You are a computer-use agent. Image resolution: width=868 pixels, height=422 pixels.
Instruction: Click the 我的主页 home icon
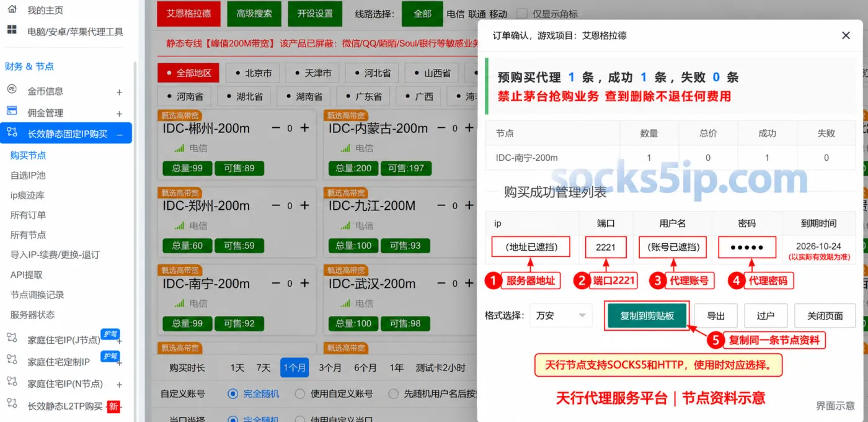[12, 10]
